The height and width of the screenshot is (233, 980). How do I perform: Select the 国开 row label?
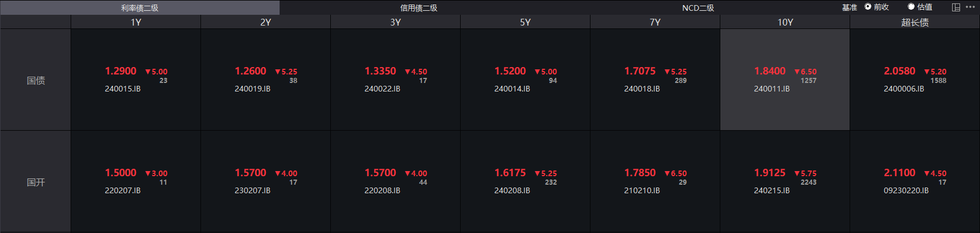(x=35, y=182)
